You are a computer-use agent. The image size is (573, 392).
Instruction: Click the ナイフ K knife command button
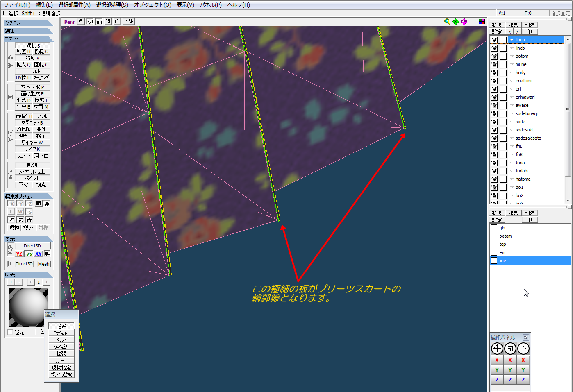point(32,149)
